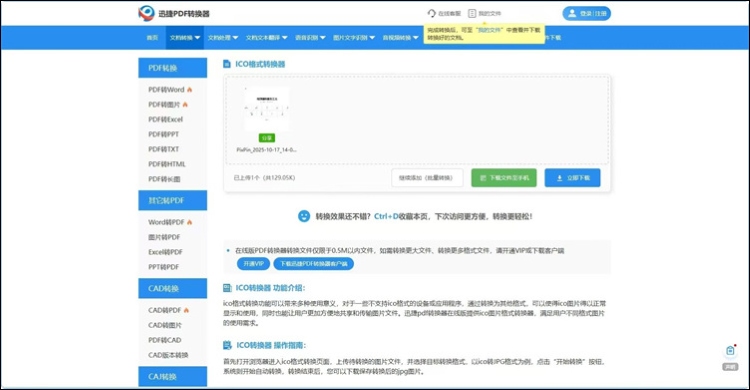750x390 pixels.
Task: Click the phone icon in green download button
Action: [x=483, y=178]
